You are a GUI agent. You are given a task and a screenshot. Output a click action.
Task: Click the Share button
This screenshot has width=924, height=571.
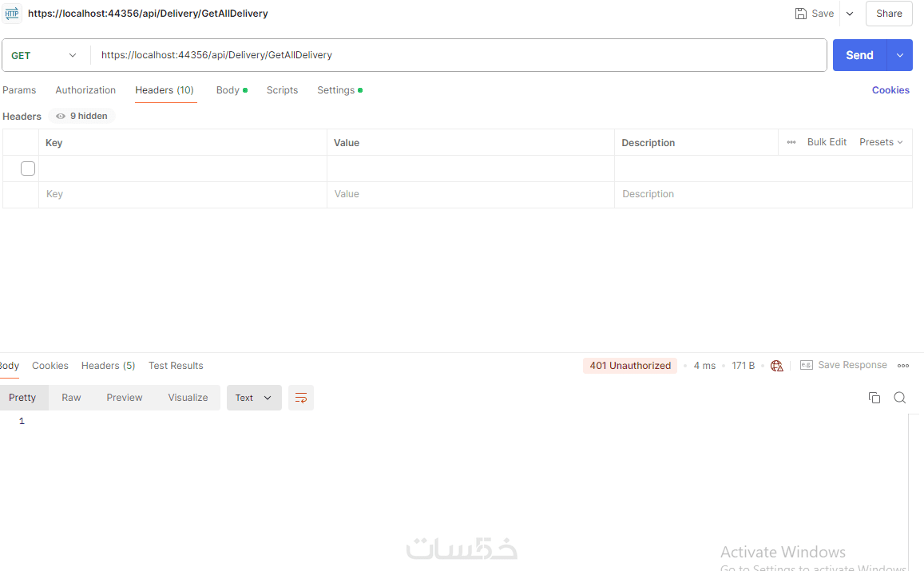click(x=889, y=14)
